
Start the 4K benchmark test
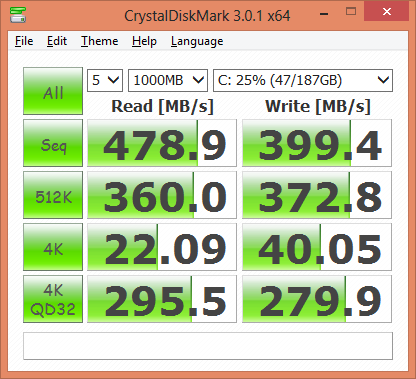click(x=53, y=247)
